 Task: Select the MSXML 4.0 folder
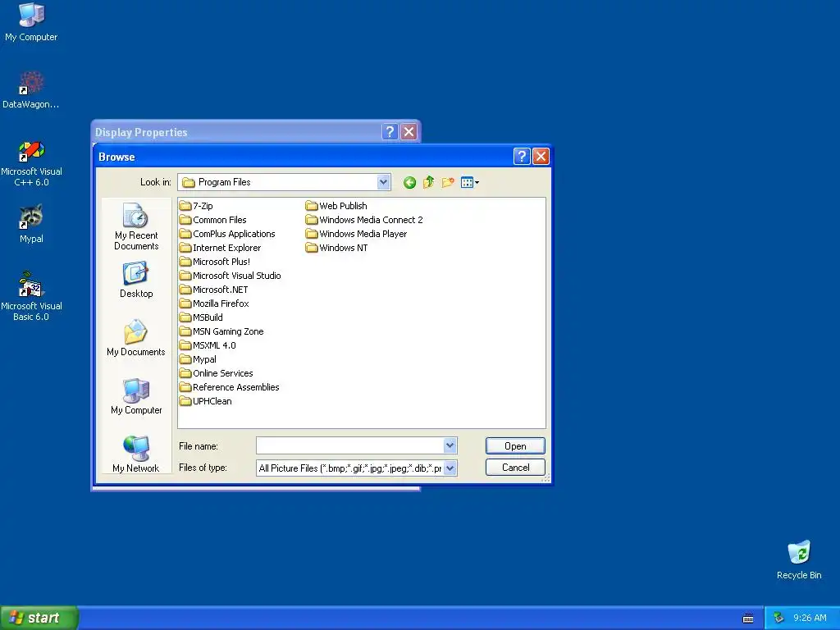[208, 345]
